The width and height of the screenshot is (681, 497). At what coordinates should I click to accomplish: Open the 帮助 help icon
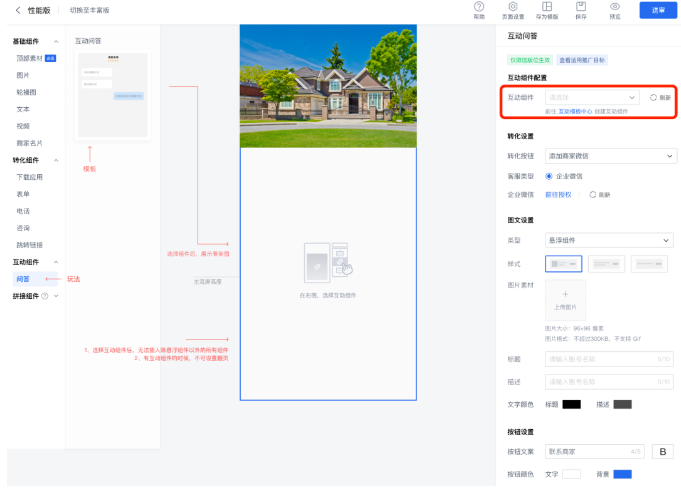[479, 7]
